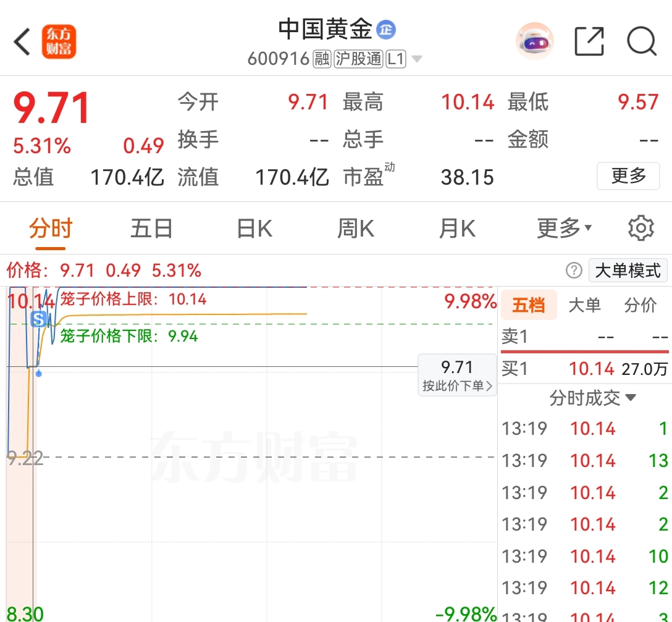Tap the blue 企 badge by stock name
The width and height of the screenshot is (672, 622).
coord(385,30)
